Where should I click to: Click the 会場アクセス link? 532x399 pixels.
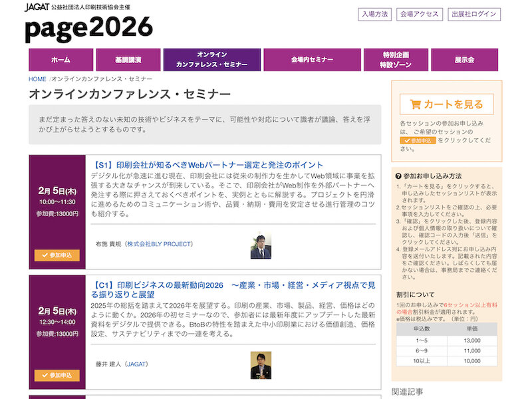tap(419, 14)
